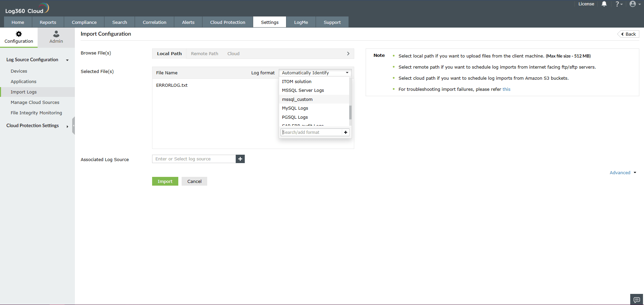Select MySQL Logs format

click(x=295, y=108)
